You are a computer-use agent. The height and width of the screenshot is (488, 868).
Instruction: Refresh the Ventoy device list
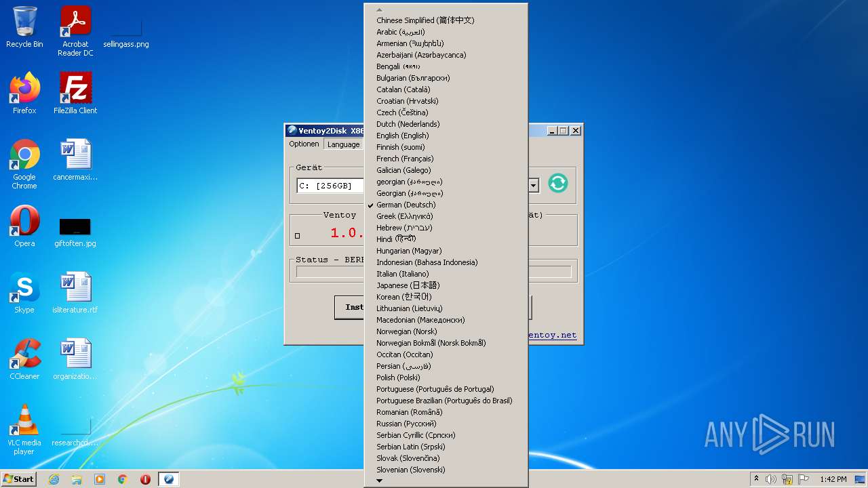point(557,183)
